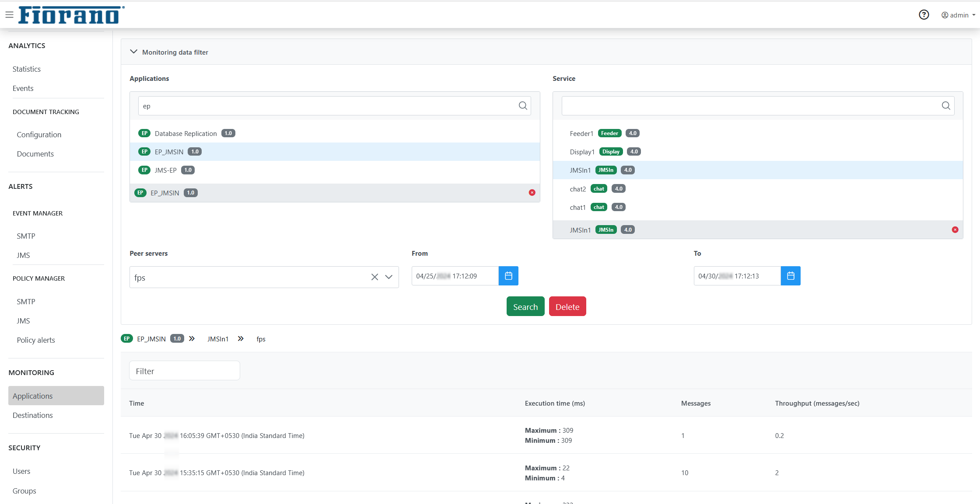Click the Execution time (ms) column header
This screenshot has height=504, width=980.
tap(555, 403)
